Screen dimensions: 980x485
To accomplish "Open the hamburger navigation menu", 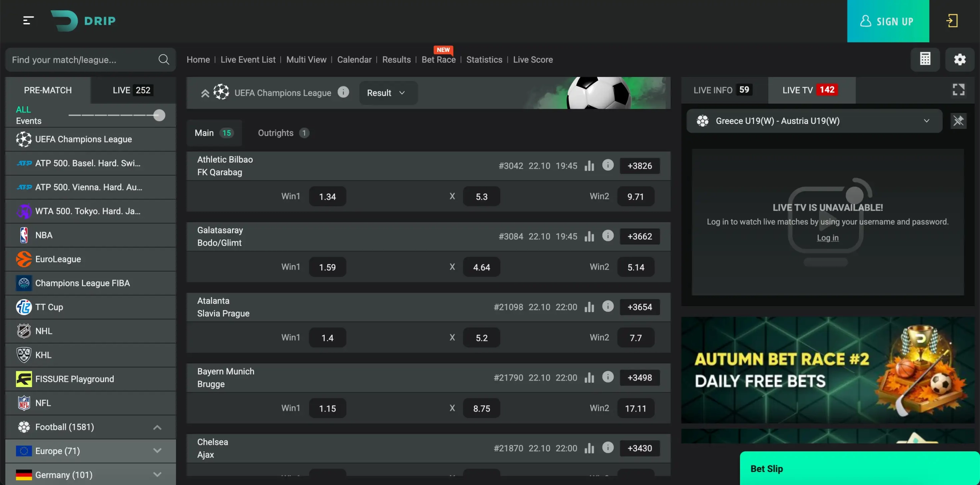I will coord(28,21).
